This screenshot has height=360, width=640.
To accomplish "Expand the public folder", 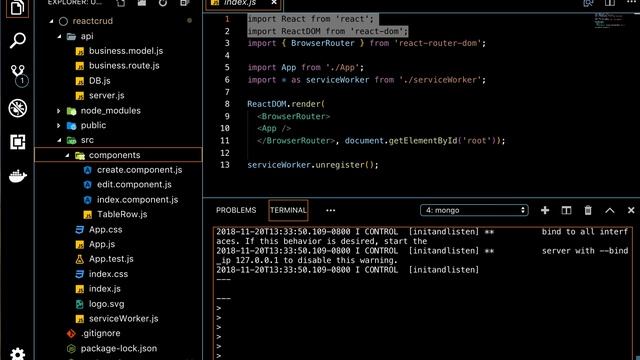I will [58, 125].
